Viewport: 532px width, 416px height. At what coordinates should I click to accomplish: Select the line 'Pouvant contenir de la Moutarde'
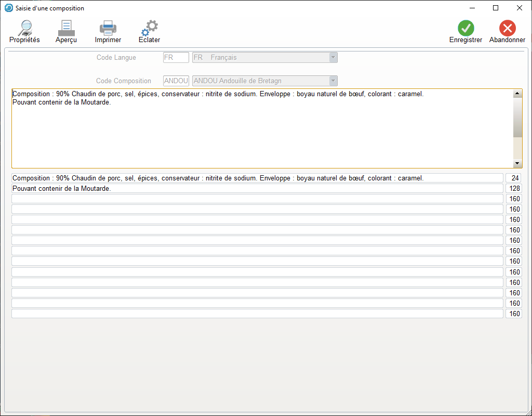(257, 188)
